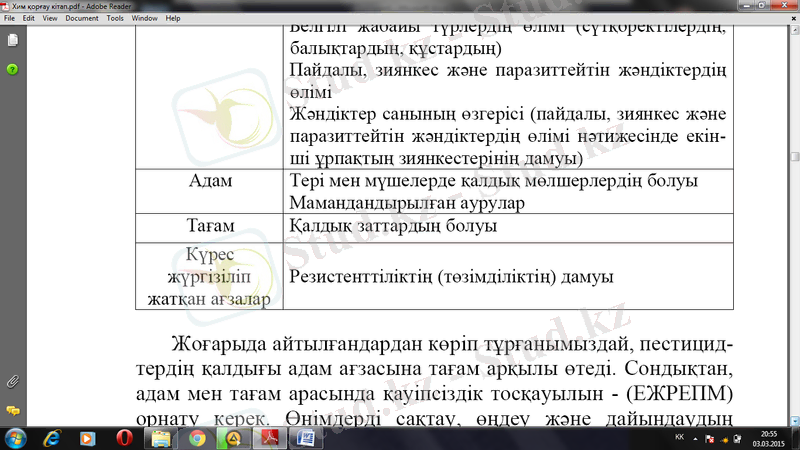Switch to Microsoft Word in taskbar

click(x=307, y=437)
